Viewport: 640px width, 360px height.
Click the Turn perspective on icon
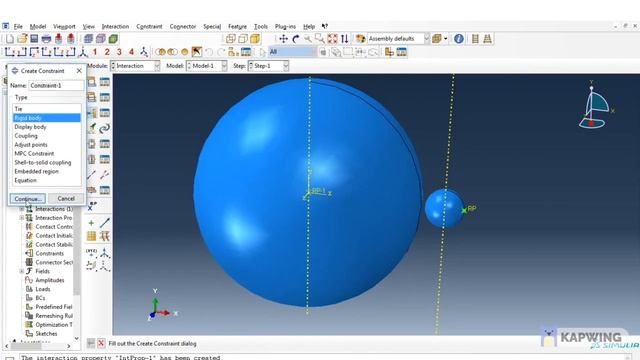tap(487, 39)
